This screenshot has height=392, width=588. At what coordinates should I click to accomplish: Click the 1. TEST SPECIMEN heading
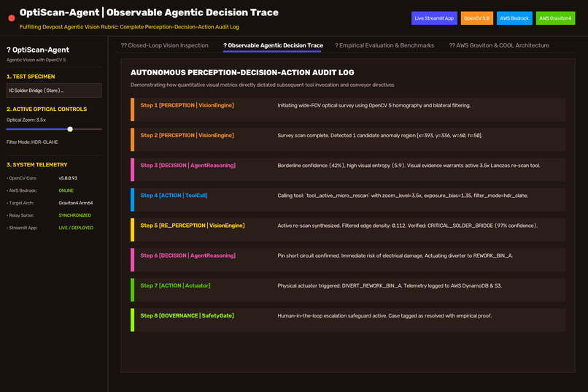point(31,77)
